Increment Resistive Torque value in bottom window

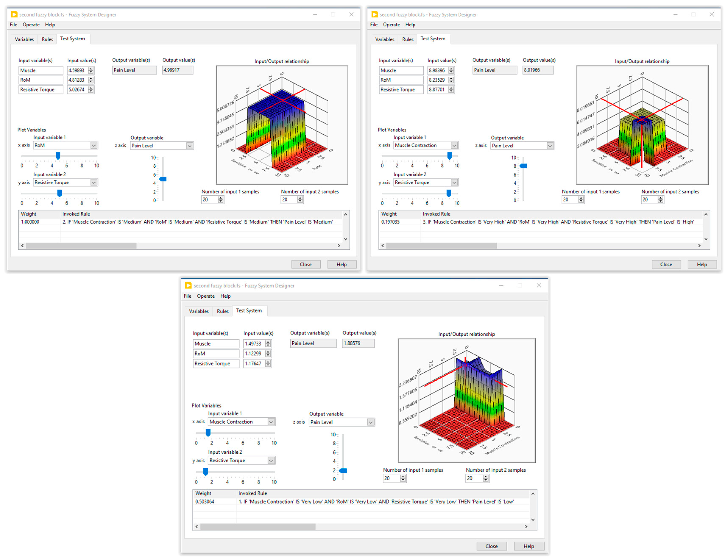click(268, 362)
